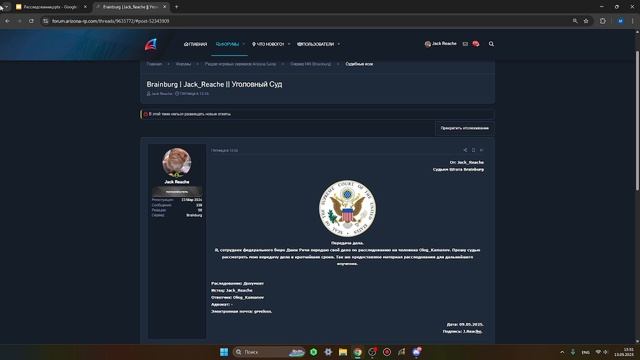640x360 pixels.
Task: Click the forum search magnifier icon
Action: click(x=491, y=44)
